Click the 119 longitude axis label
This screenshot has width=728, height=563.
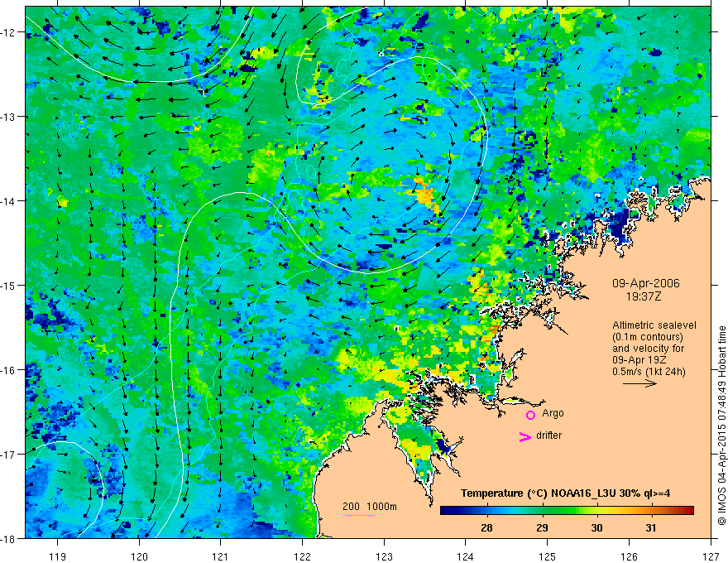pyautogui.click(x=58, y=556)
